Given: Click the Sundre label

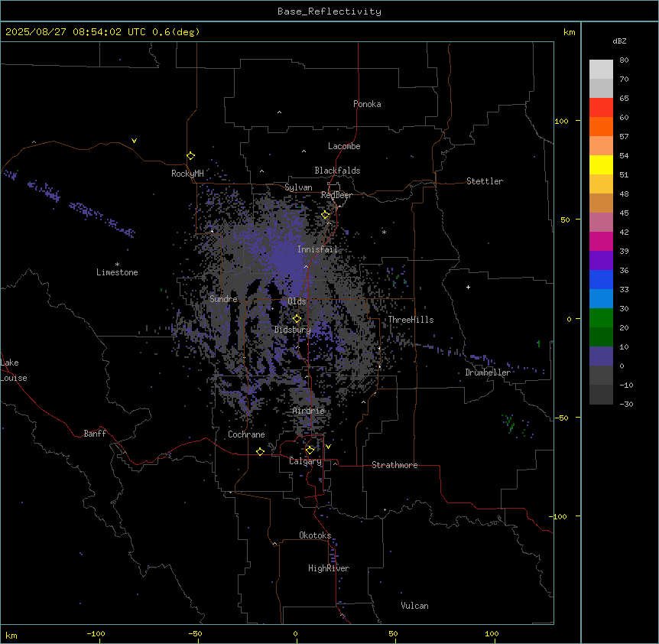Looking at the screenshot, I should click(223, 299).
